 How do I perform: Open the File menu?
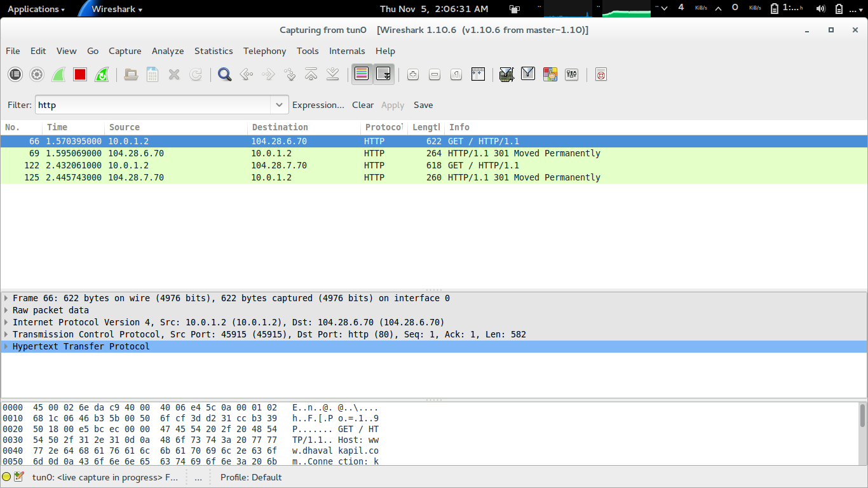coord(13,51)
